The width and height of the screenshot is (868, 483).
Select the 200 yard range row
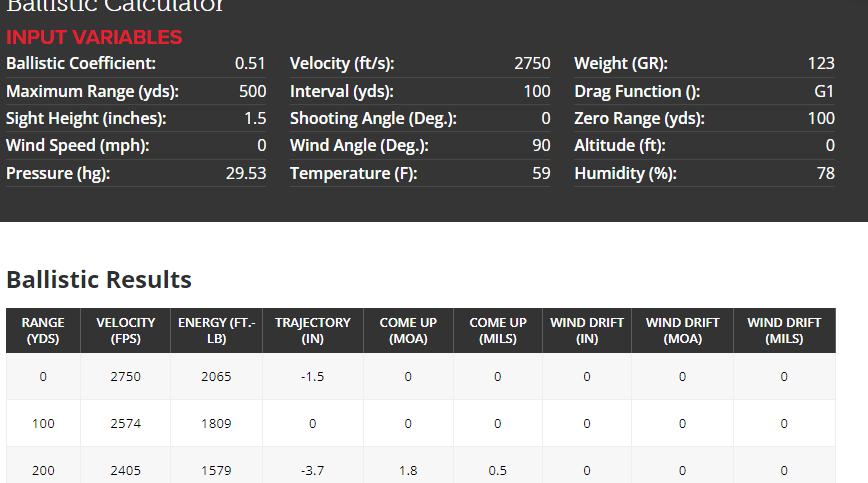421,470
